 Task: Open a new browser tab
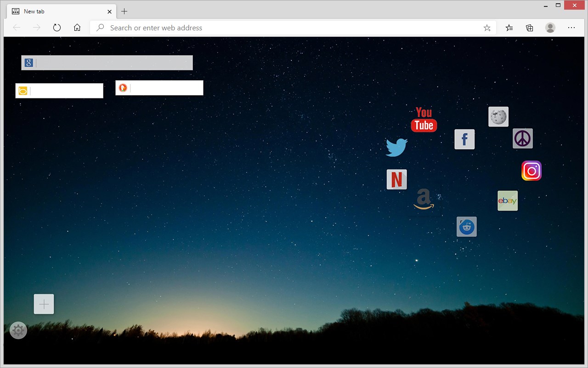click(x=124, y=11)
